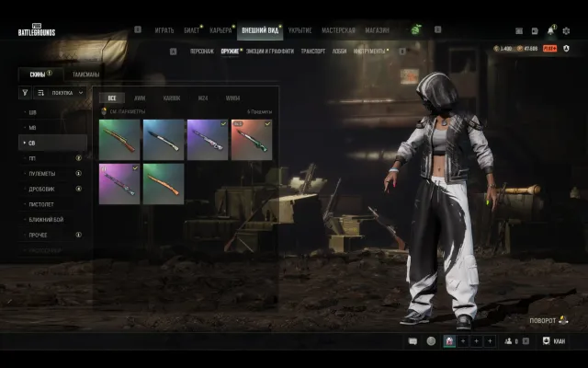Click the small X icon beside friends count
588x368 pixels.
coord(526,341)
